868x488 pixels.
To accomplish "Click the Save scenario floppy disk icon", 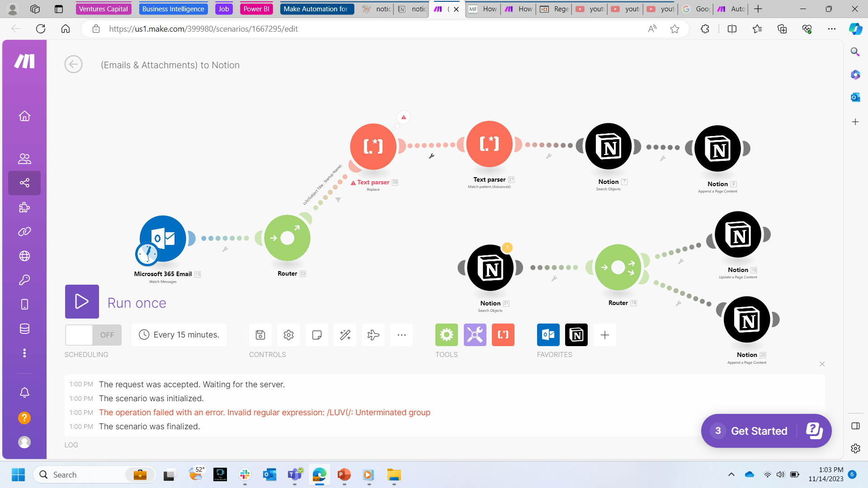I will (260, 335).
